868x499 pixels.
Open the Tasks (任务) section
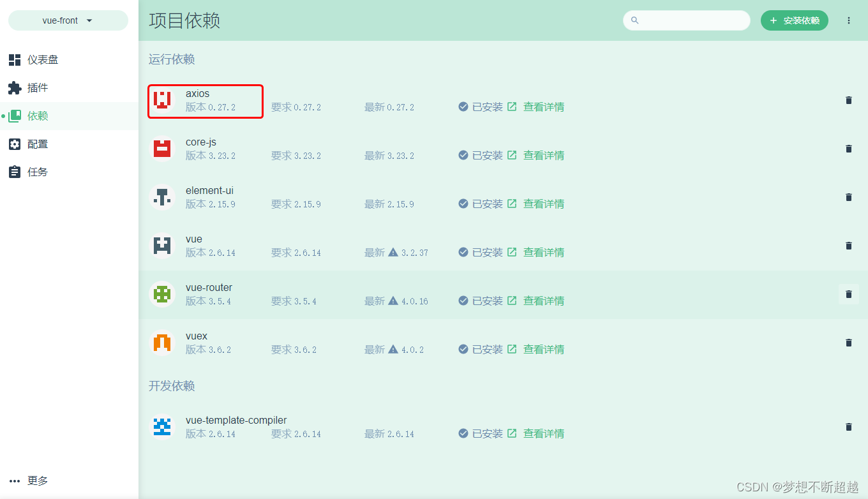point(69,172)
